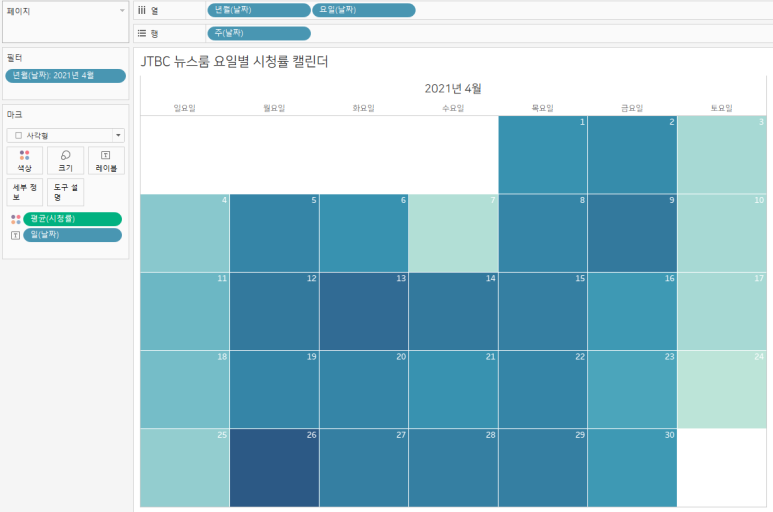Click the Label (레이블) marks card button
Viewport: 773px width, 512px height.
click(106, 160)
